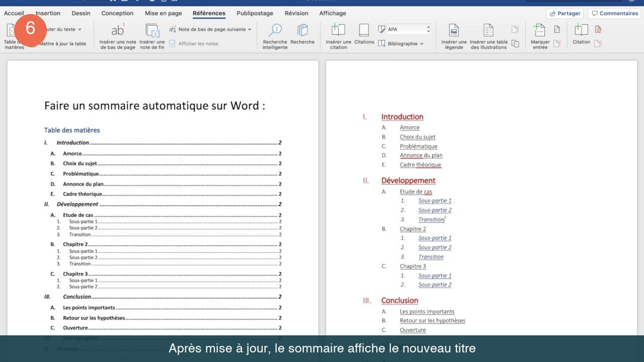Click Annonce du plan on the right page

[x=421, y=155]
